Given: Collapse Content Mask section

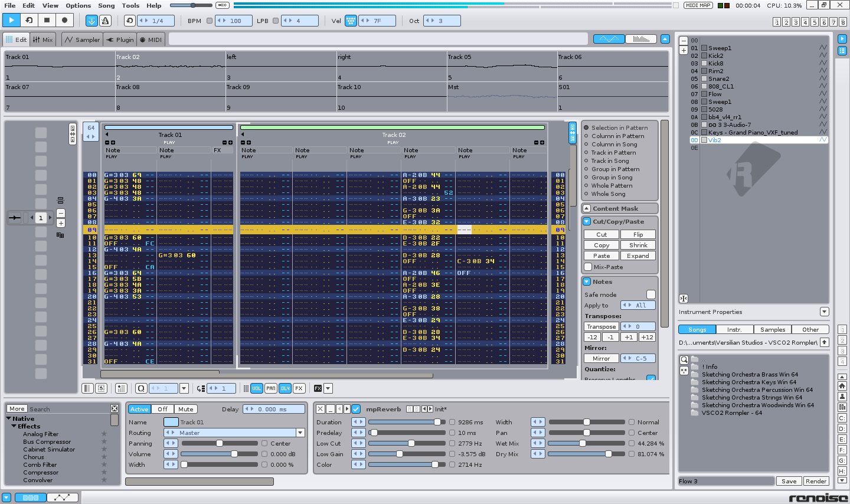Looking at the screenshot, I should [587, 208].
